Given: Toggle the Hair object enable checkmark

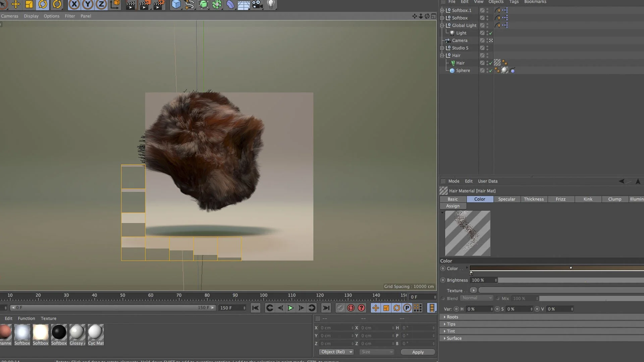Looking at the screenshot, I should coord(491,63).
